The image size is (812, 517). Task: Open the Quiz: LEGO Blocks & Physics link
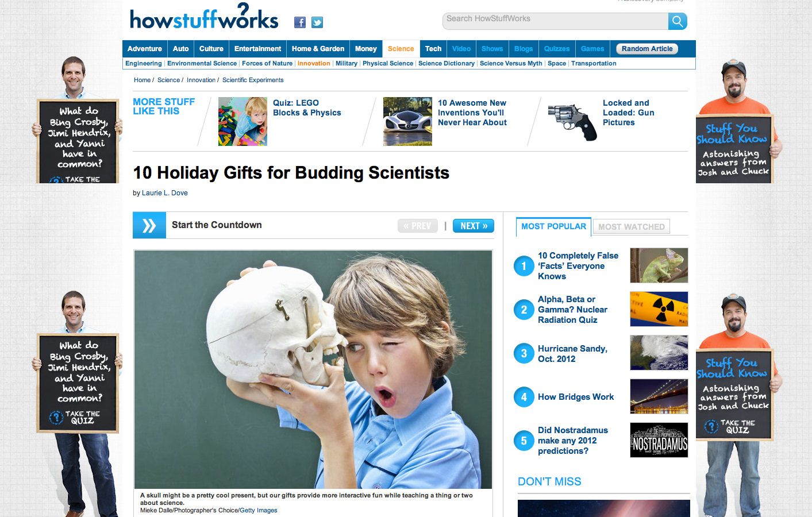point(307,108)
